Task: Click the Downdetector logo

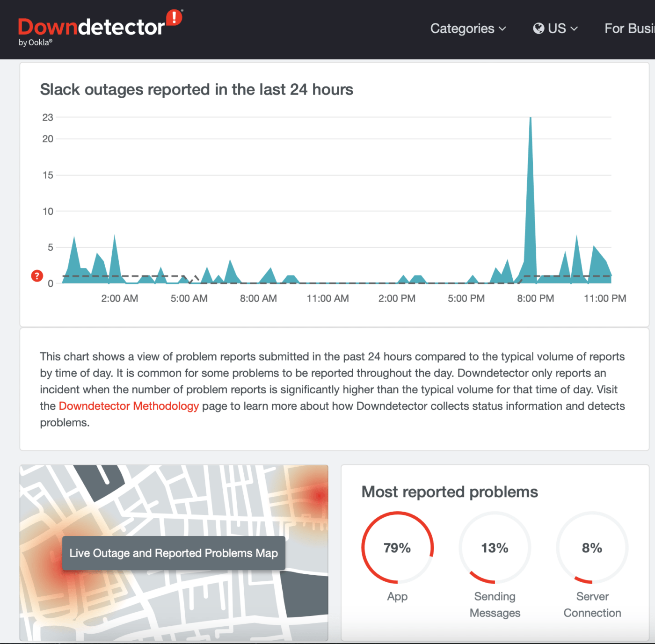Action: click(x=100, y=28)
